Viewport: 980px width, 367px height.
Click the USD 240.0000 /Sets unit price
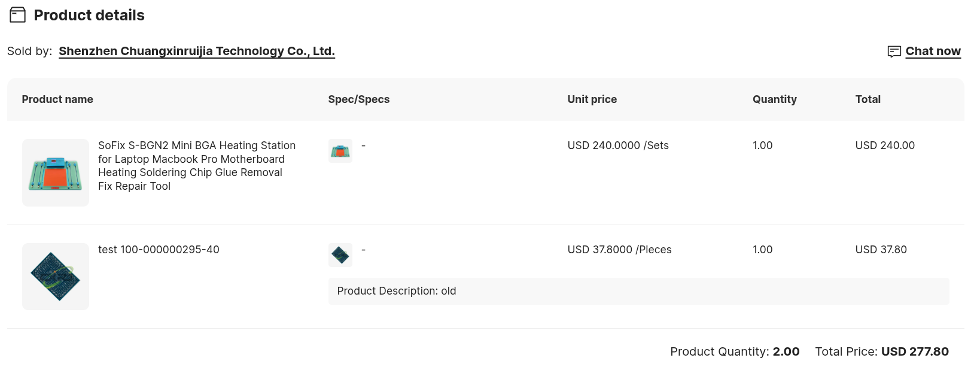point(618,145)
